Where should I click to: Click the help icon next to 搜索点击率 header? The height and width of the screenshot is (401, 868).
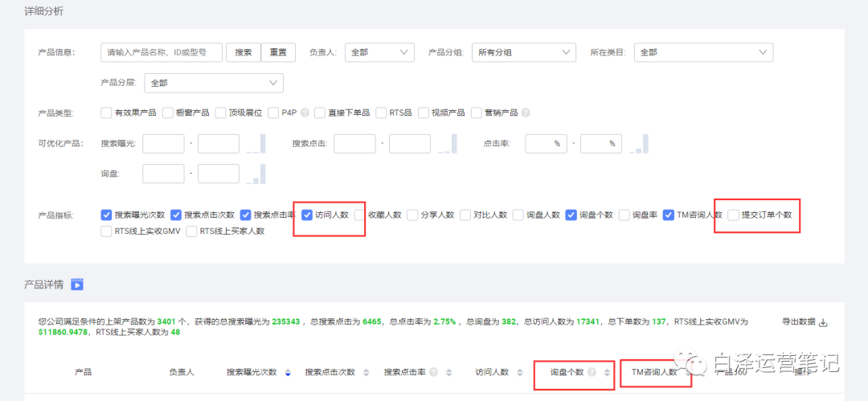433,373
